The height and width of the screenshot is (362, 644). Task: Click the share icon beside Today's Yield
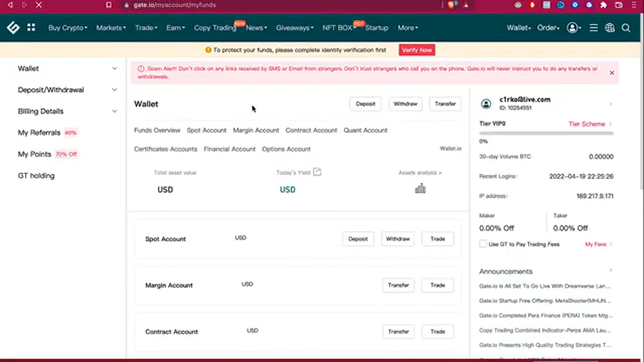(317, 172)
